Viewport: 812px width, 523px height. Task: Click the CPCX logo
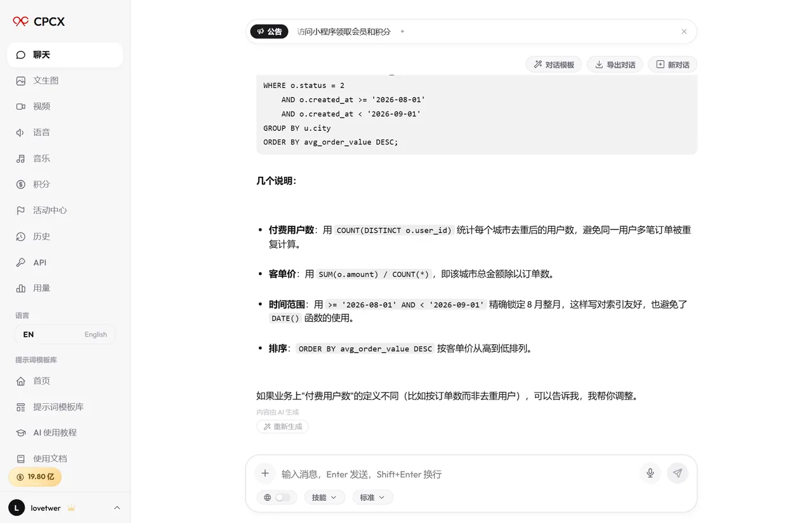(x=39, y=22)
